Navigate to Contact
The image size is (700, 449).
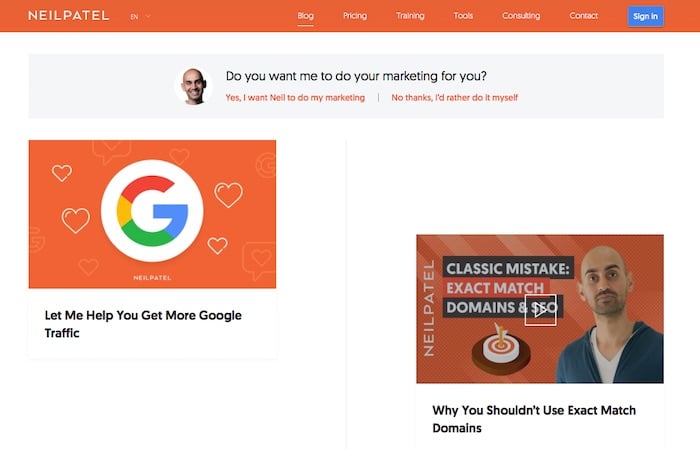(583, 16)
